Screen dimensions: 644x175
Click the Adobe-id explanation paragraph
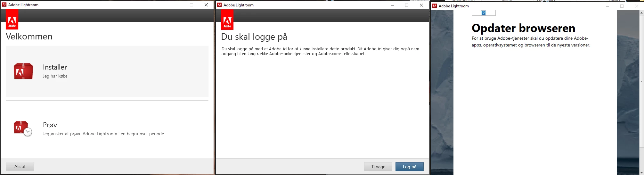click(320, 51)
